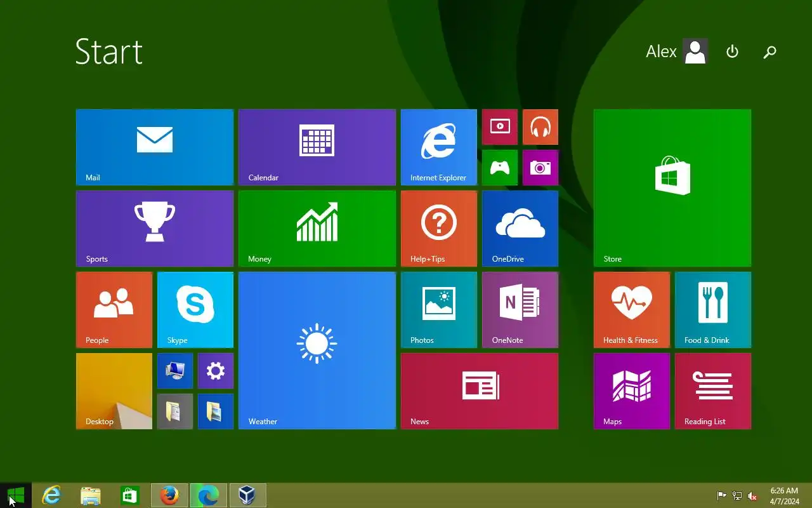Viewport: 812px width, 508px height.
Task: Click the network tray icon
Action: click(737, 496)
